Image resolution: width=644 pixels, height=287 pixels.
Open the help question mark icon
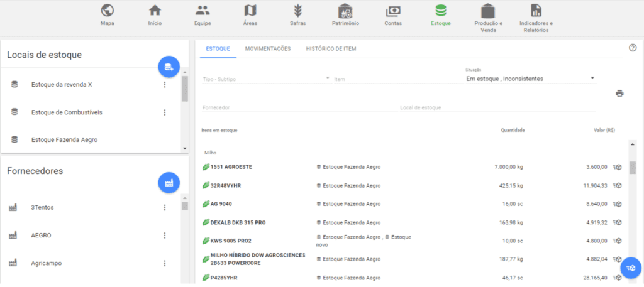(x=633, y=48)
